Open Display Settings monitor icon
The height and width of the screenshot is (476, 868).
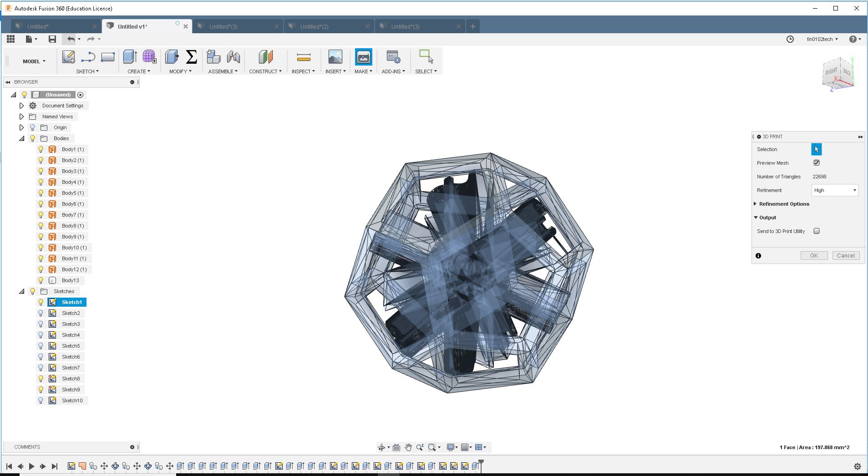tap(450, 447)
